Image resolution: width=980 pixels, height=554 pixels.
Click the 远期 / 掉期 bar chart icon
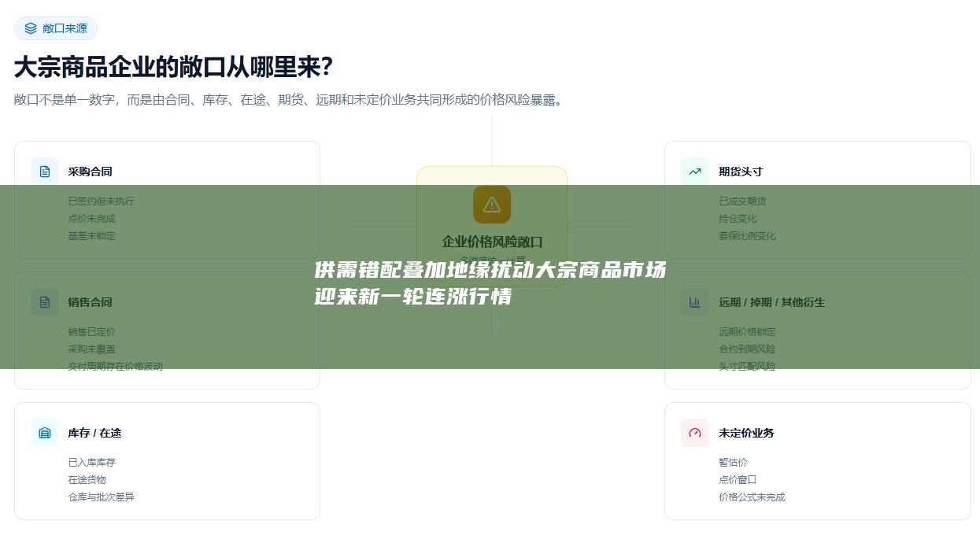695,302
